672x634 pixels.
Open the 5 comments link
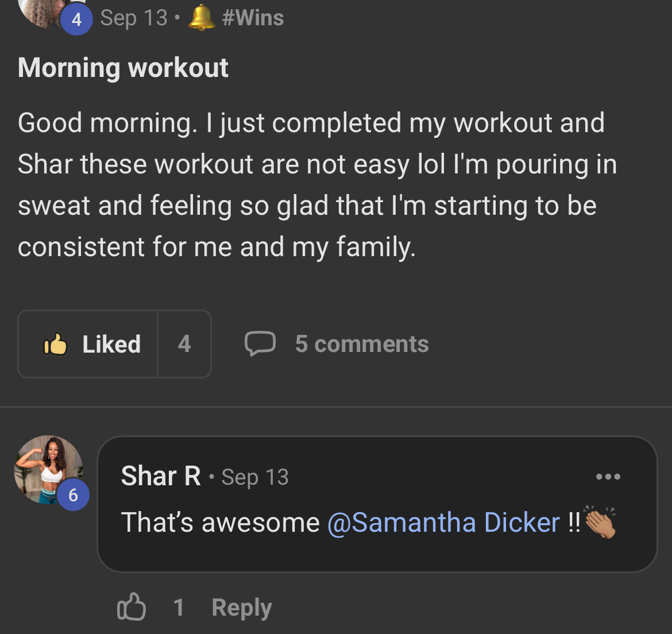point(362,344)
